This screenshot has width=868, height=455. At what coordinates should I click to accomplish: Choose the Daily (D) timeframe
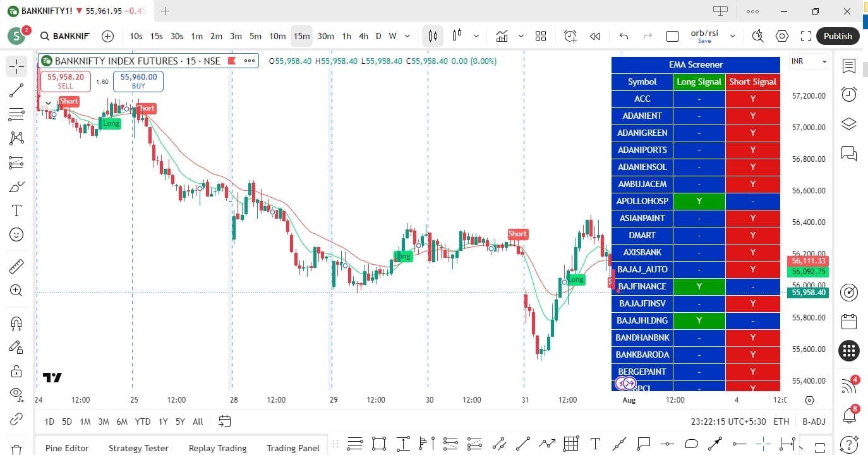[378, 36]
